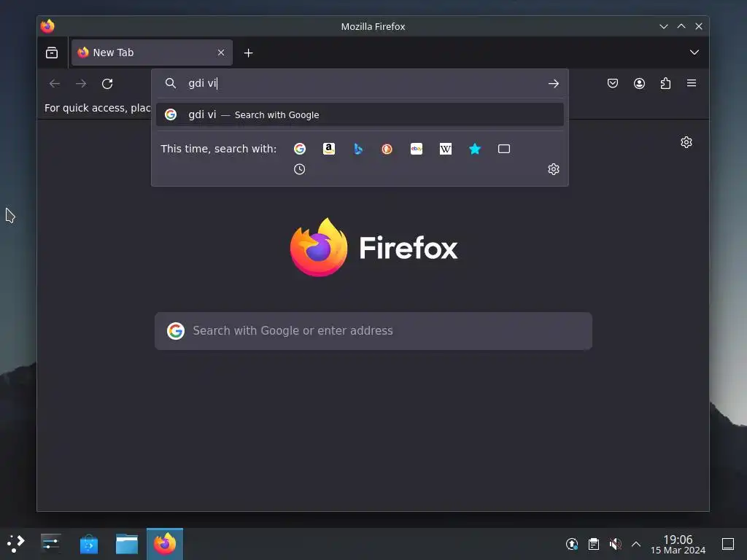This screenshot has height=560, width=747.
Task: Open clipboard tray icon
Action: coord(594,544)
